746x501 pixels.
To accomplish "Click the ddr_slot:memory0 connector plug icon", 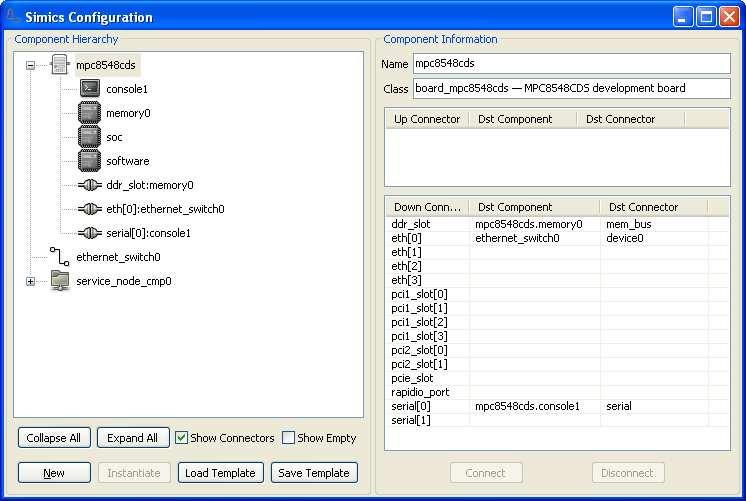I will click(90, 185).
